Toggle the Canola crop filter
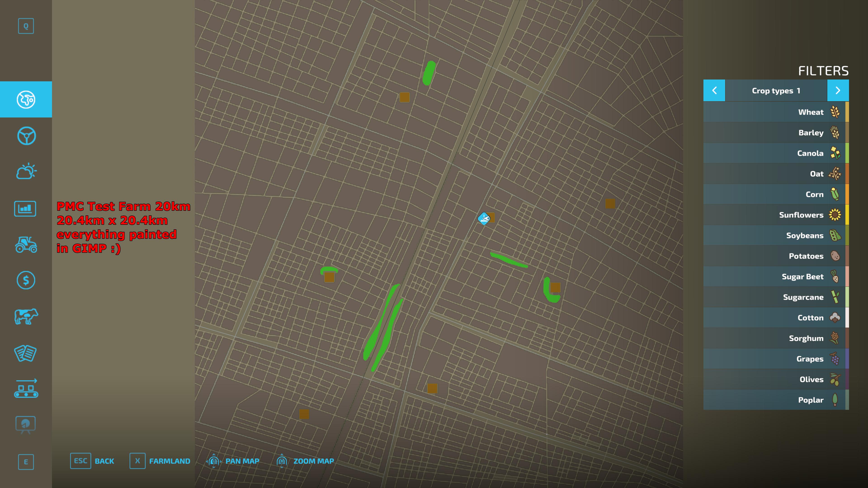Viewport: 868px width, 488px height. click(x=776, y=153)
